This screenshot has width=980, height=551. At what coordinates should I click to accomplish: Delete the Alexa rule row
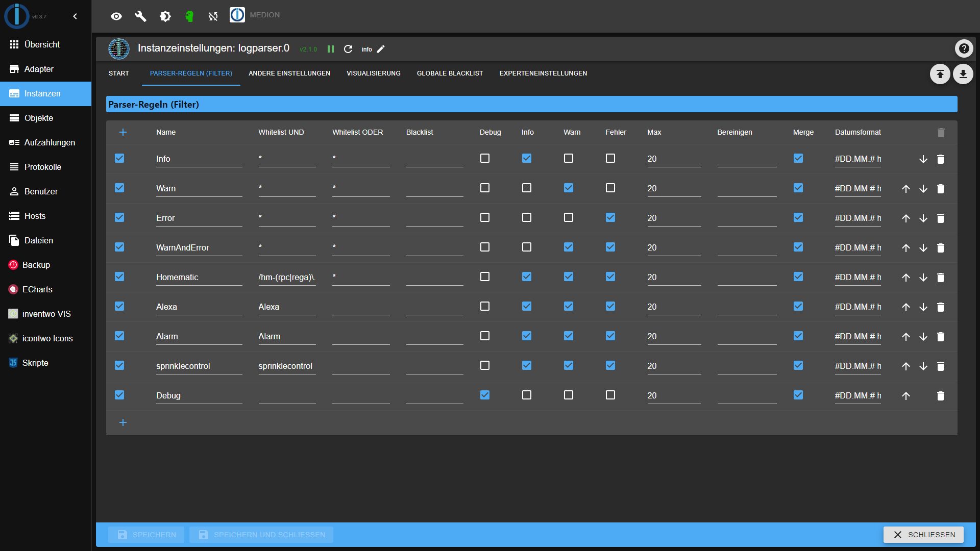[941, 307]
